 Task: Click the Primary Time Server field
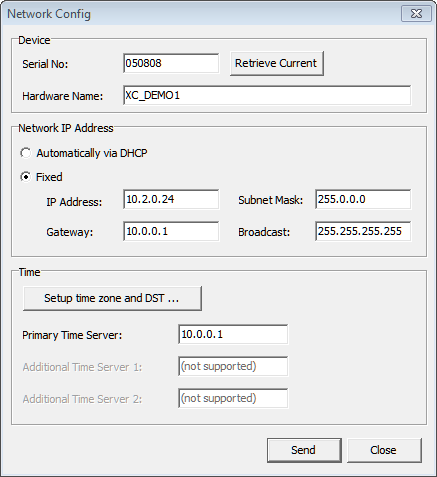pos(233,334)
